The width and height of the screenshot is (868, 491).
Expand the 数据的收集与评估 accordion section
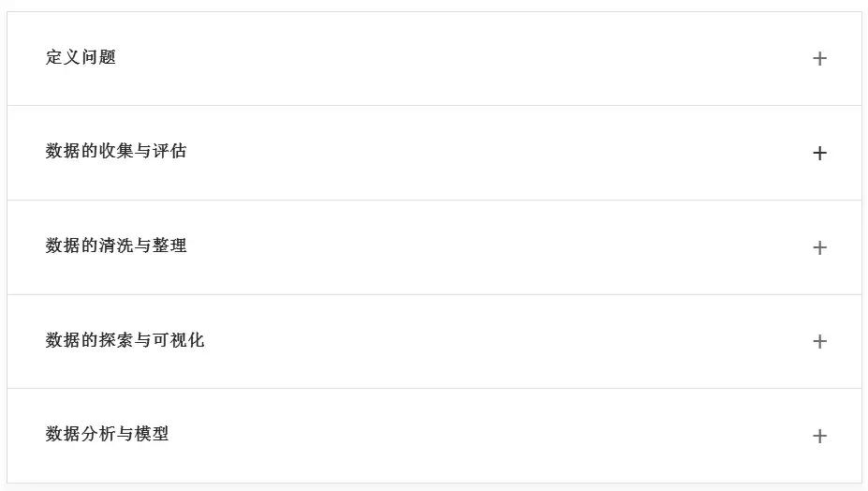click(x=819, y=153)
